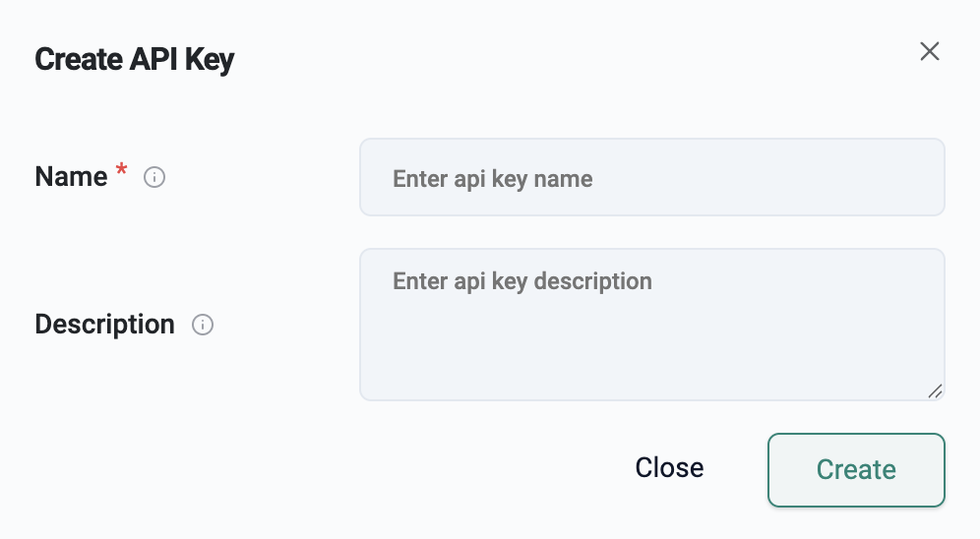Click the red required asterisk next to Name
The image size is (980, 539).
122,173
